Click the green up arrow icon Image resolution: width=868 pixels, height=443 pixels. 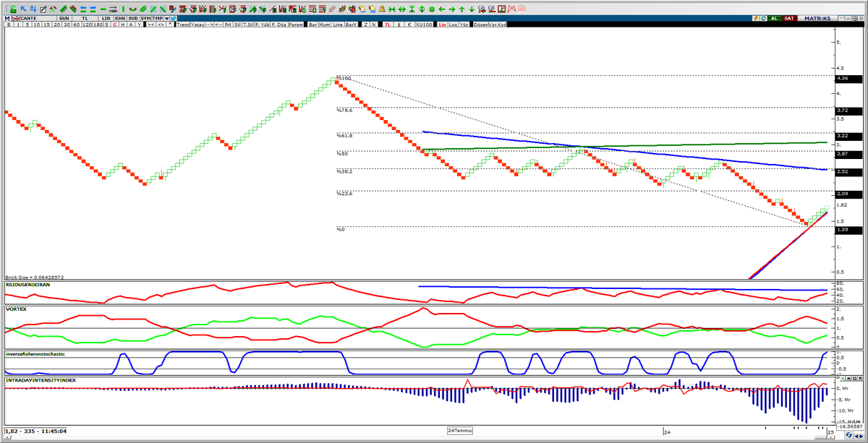pyautogui.click(x=461, y=9)
